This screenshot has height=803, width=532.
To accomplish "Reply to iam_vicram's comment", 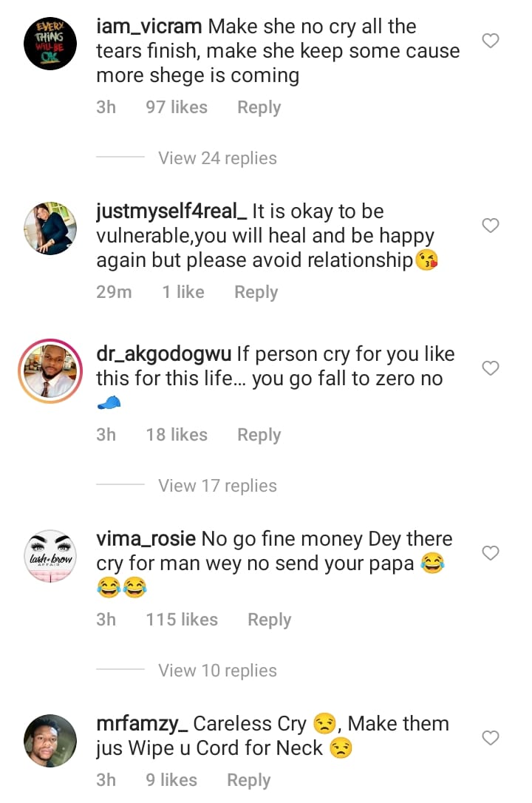I will 259,107.
